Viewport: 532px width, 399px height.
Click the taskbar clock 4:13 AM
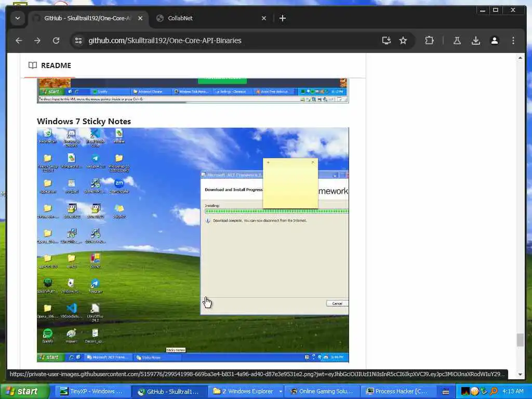513,392
